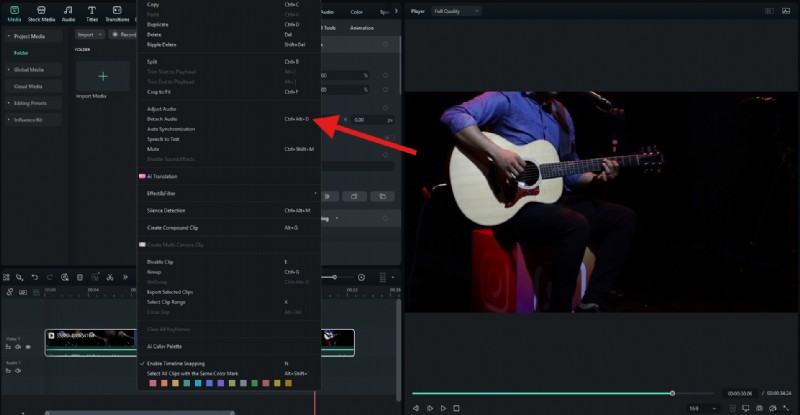800x415 pixels.
Task: Click the next frame play button in player
Action: point(430,408)
